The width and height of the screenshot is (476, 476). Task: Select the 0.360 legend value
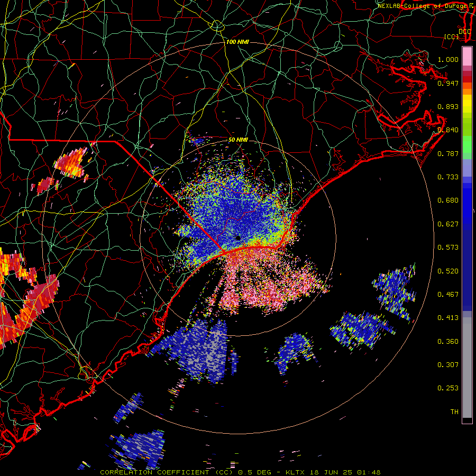[448, 341]
